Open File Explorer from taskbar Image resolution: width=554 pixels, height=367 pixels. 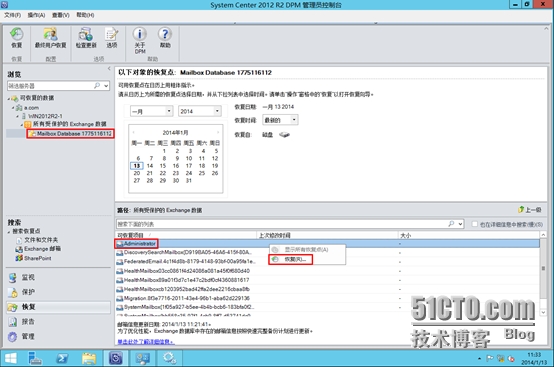click(x=89, y=358)
